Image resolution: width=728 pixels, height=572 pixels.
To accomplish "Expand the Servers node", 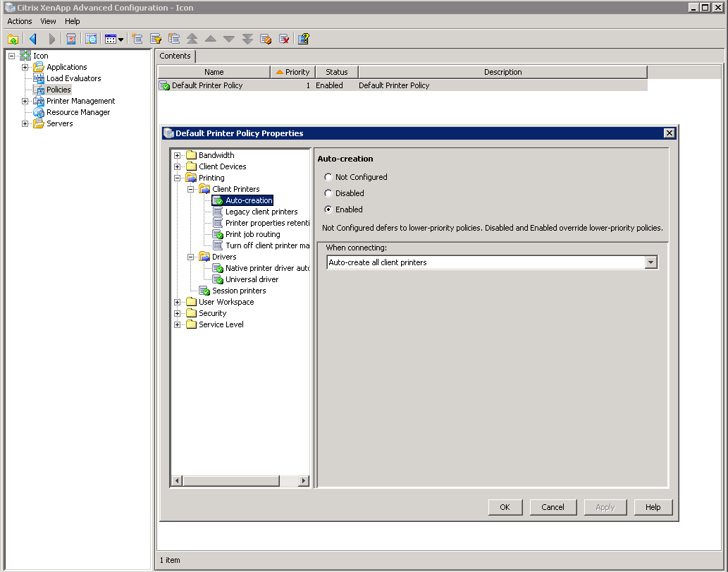I will pyautogui.click(x=25, y=123).
